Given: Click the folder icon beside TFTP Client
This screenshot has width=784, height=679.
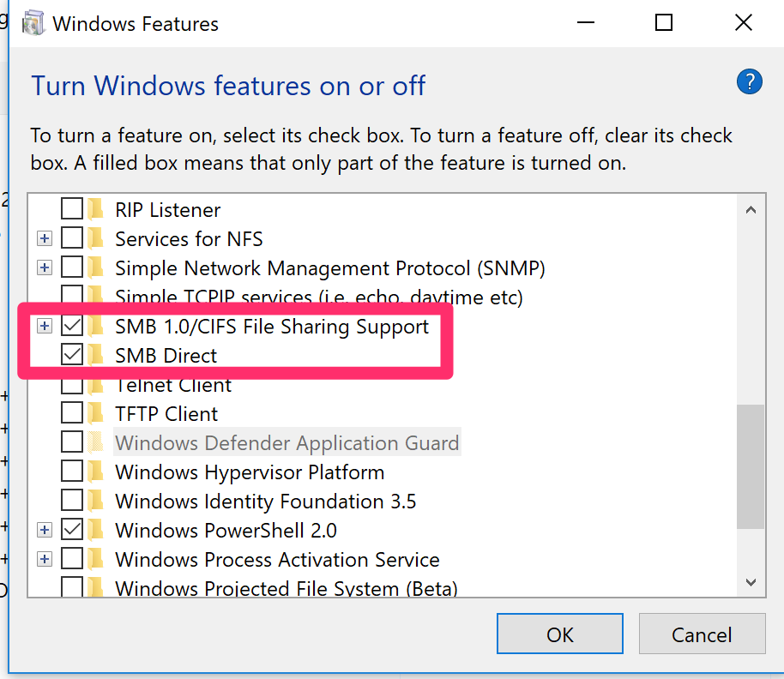Looking at the screenshot, I should (96, 414).
